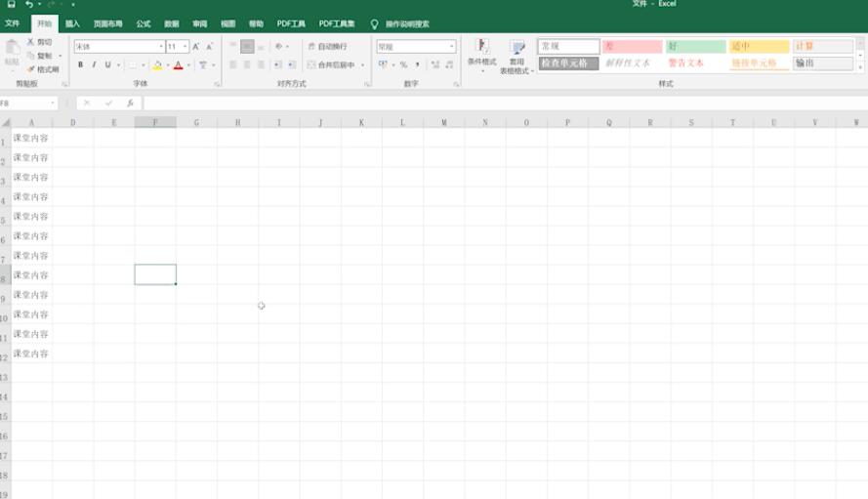Apply the Bad (差) pink style swatch
The height and width of the screenshot is (499, 868).
[x=632, y=46]
